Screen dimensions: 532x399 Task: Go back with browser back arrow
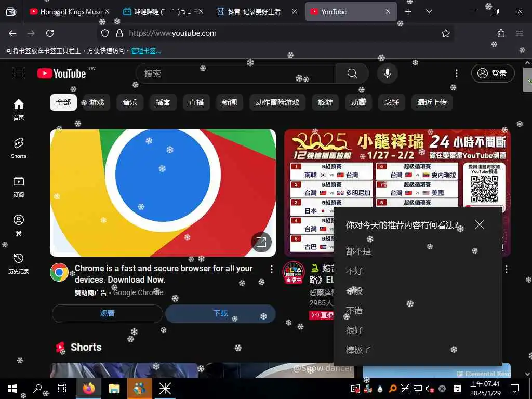click(12, 33)
